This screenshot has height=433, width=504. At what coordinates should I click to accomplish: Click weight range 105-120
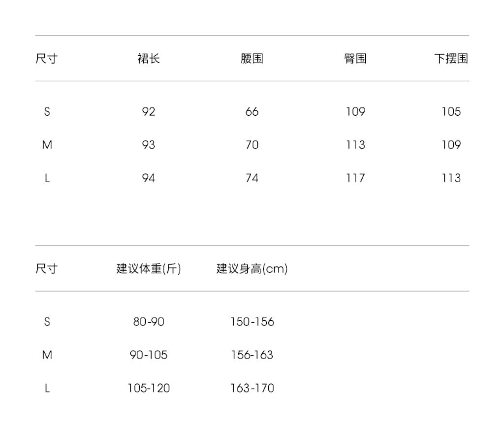[x=149, y=388]
